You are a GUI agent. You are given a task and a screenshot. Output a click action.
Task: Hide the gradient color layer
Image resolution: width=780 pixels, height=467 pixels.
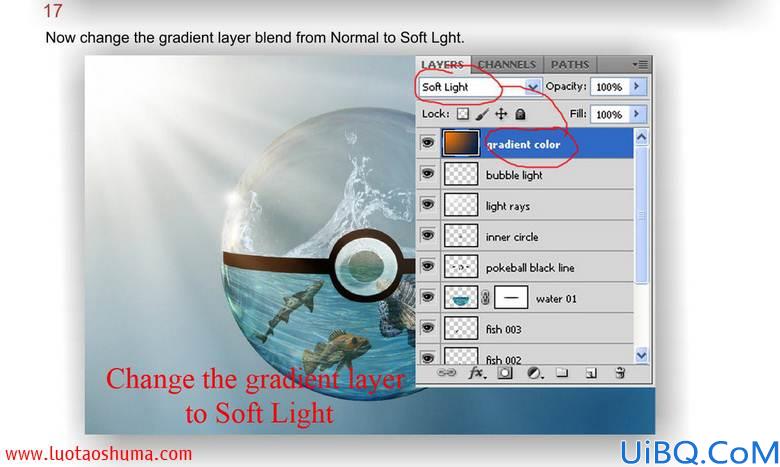click(x=427, y=143)
